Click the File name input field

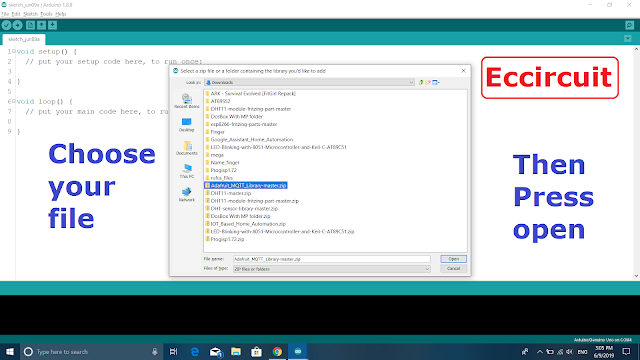(x=331, y=259)
